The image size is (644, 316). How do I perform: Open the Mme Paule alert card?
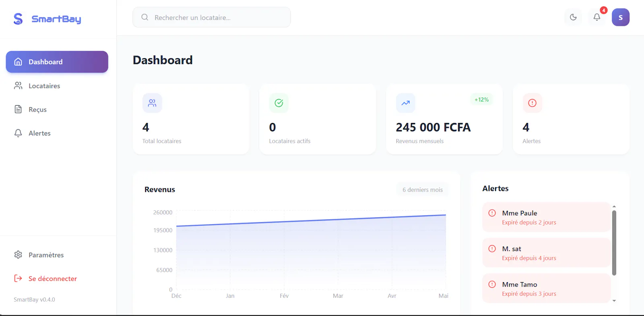pyautogui.click(x=547, y=217)
